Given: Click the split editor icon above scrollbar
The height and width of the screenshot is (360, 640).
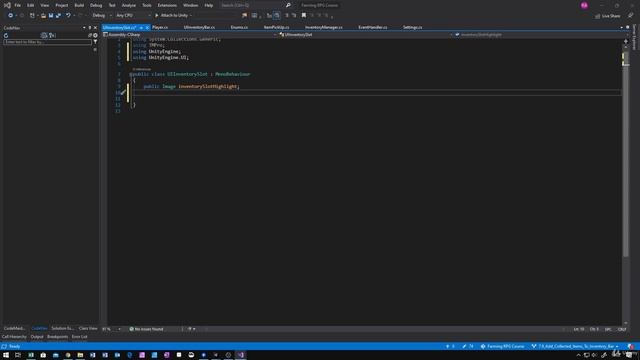Looking at the screenshot, I should pos(626,41).
